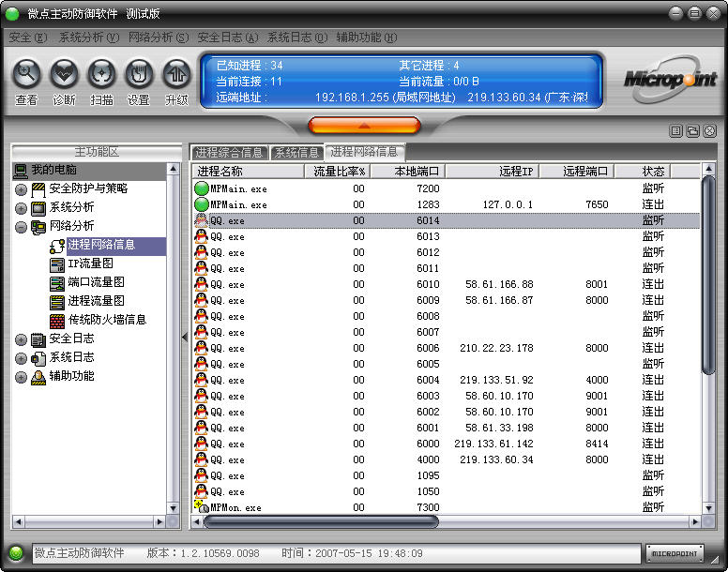Click the window-restore icon under the logo
This screenshot has height=572, width=728.
[x=692, y=131]
